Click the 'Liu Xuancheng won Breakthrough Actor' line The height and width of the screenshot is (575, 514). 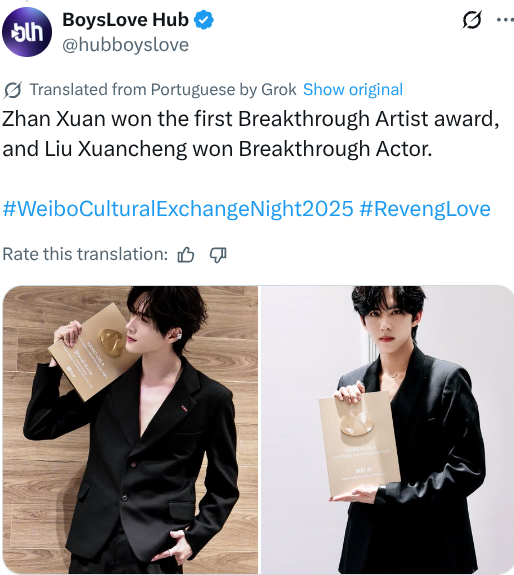click(217, 149)
